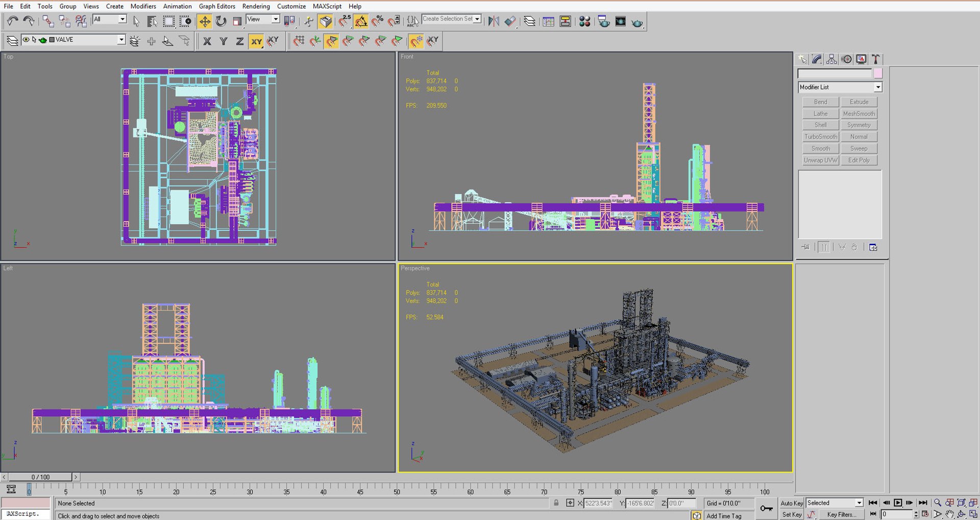The height and width of the screenshot is (520, 980).
Task: Activate the Rotate tool in toolbar
Action: coord(221,21)
